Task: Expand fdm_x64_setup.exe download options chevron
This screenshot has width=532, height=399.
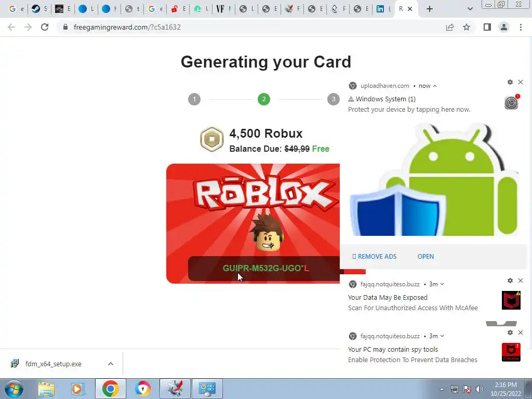Action: pos(111,364)
